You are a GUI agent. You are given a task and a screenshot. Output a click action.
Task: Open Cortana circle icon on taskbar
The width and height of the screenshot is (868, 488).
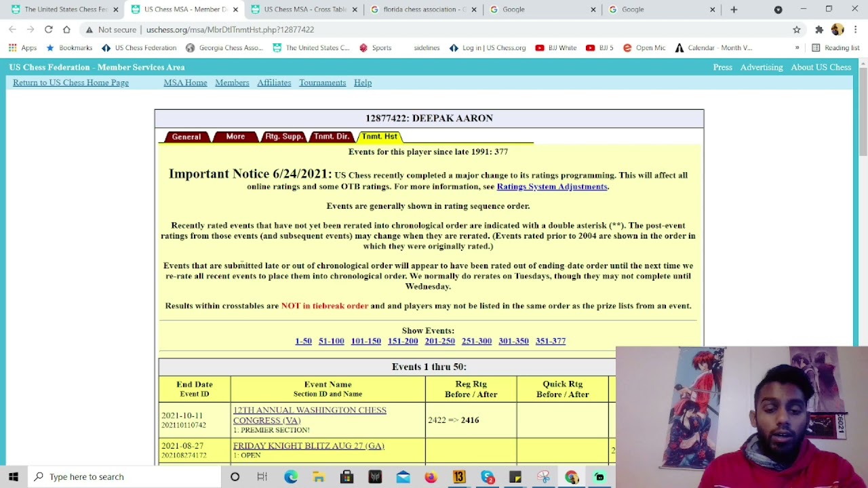(235, 476)
